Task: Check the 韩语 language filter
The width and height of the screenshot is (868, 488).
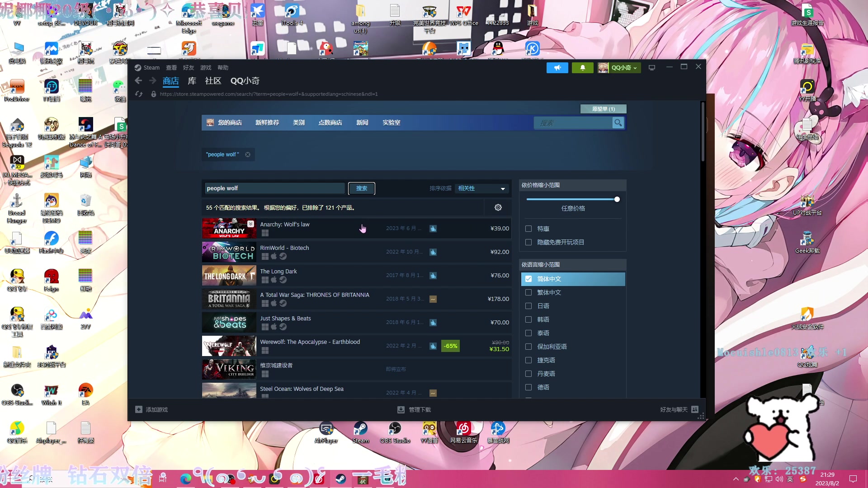Action: click(x=528, y=319)
